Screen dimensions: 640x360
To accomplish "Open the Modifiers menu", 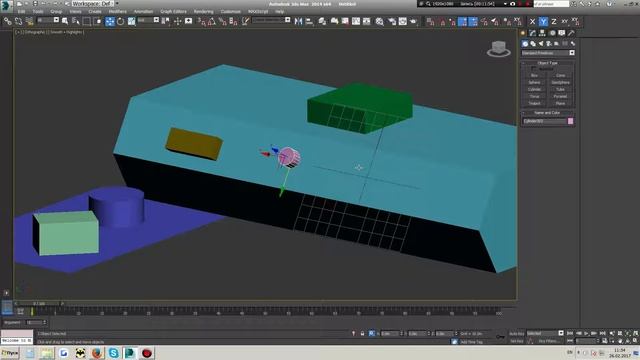I will (118, 11).
